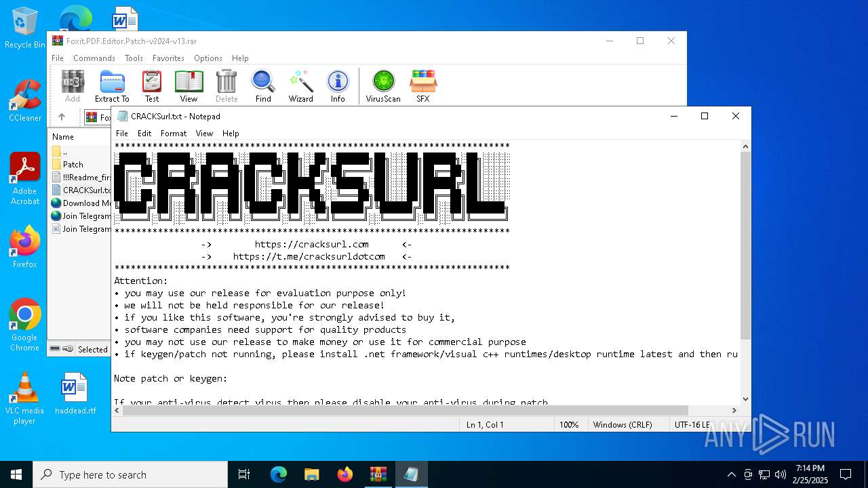This screenshot has width=868, height=488.
Task: Open VLC media player desktop shortcut
Action: click(25, 399)
